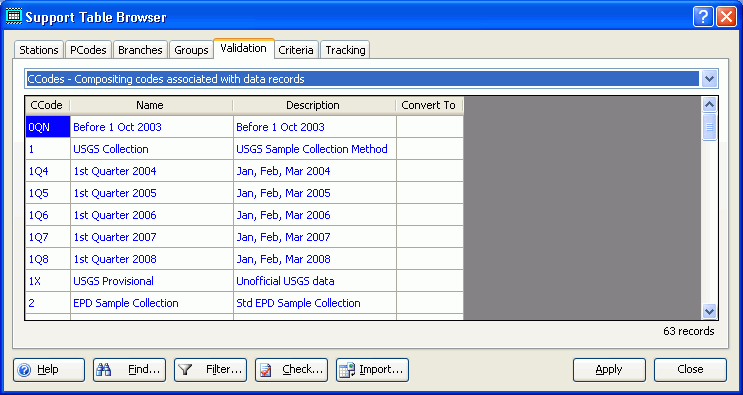
Task: Click the 'USGS Collection' name cell
Action: pos(152,149)
